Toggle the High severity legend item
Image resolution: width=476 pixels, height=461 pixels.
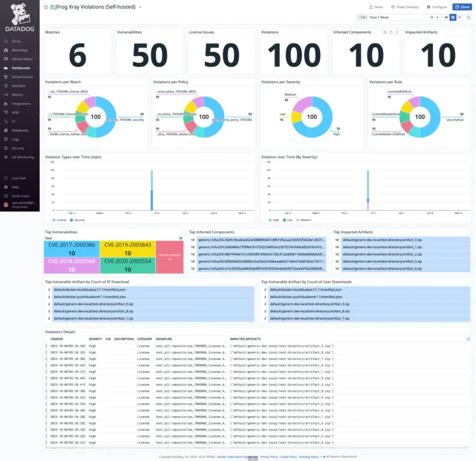274,220
